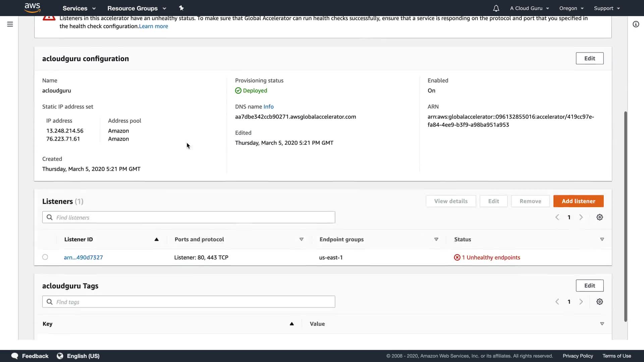
Task: Open the info panel circle icon
Action: (x=636, y=24)
